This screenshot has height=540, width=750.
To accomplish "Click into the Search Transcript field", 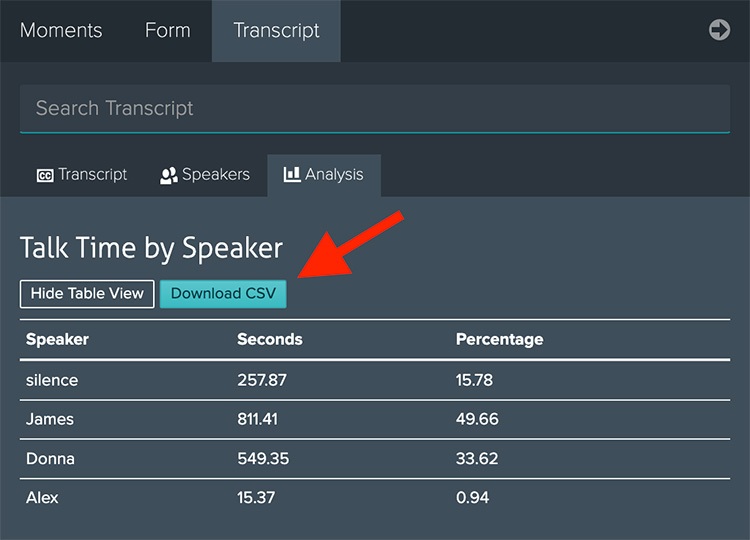I will (375, 109).
